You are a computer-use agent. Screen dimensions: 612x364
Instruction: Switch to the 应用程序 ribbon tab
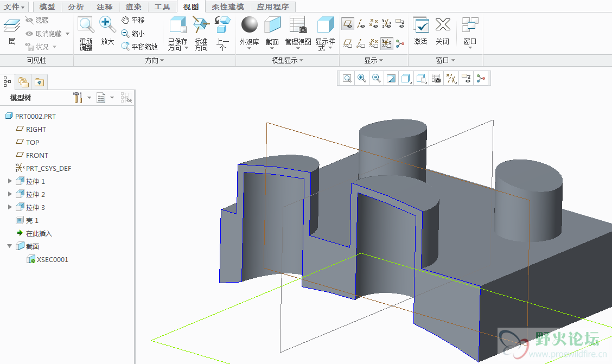[x=273, y=7]
